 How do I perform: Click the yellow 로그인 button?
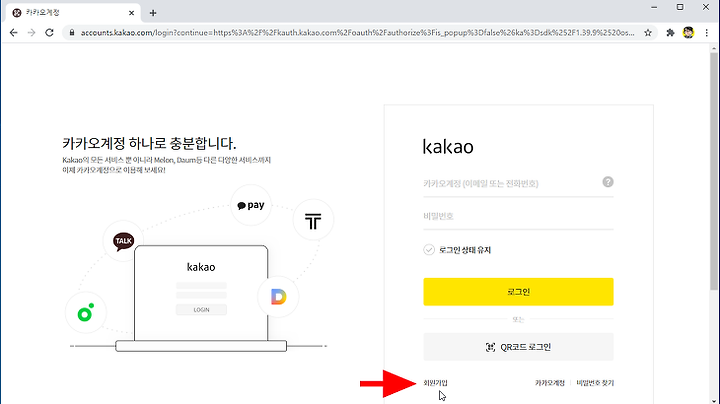click(x=518, y=292)
